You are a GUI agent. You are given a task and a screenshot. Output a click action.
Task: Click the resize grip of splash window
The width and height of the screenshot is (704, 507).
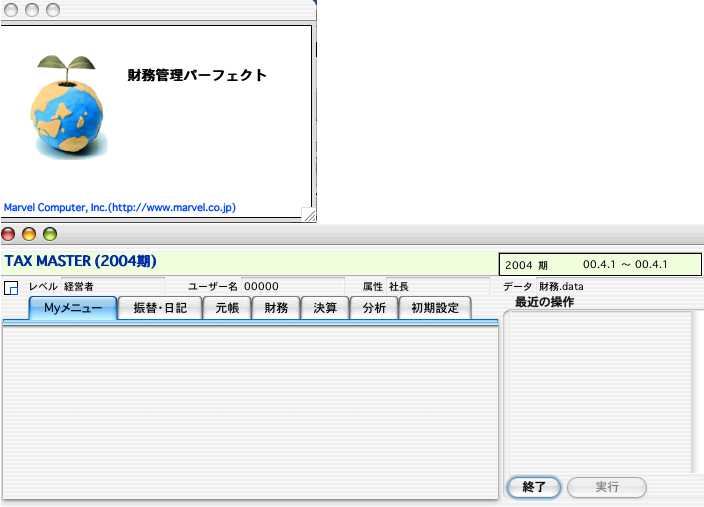[309, 214]
